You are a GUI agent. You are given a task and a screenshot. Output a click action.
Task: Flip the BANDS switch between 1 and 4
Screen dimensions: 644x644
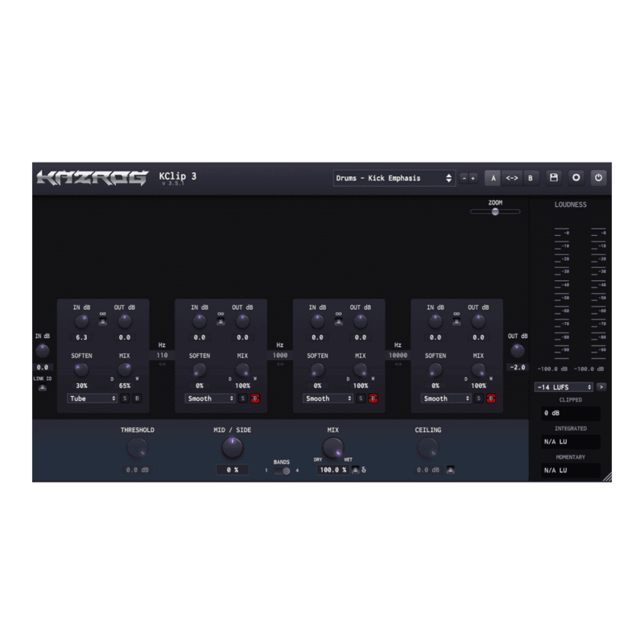(283, 471)
